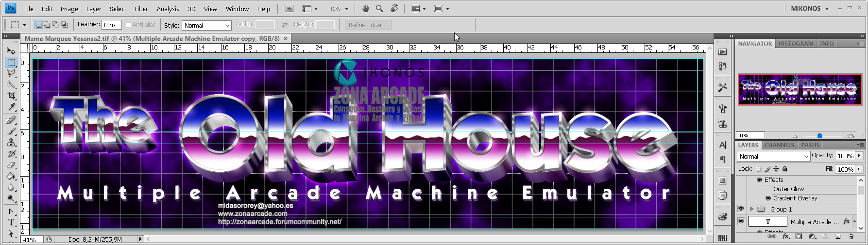Open the Character panel icon
The image size is (868, 245).
(723, 145)
